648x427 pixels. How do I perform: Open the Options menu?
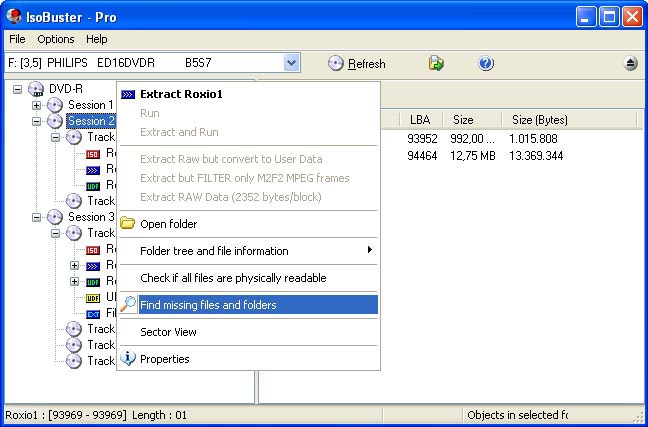pos(56,39)
